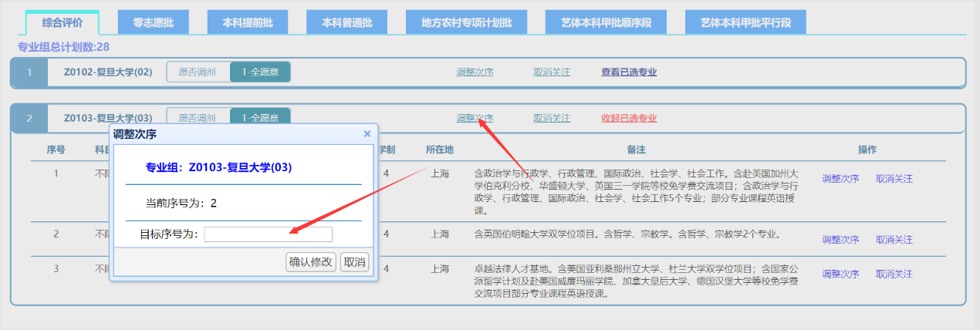Click the 操作 column header

(x=867, y=150)
